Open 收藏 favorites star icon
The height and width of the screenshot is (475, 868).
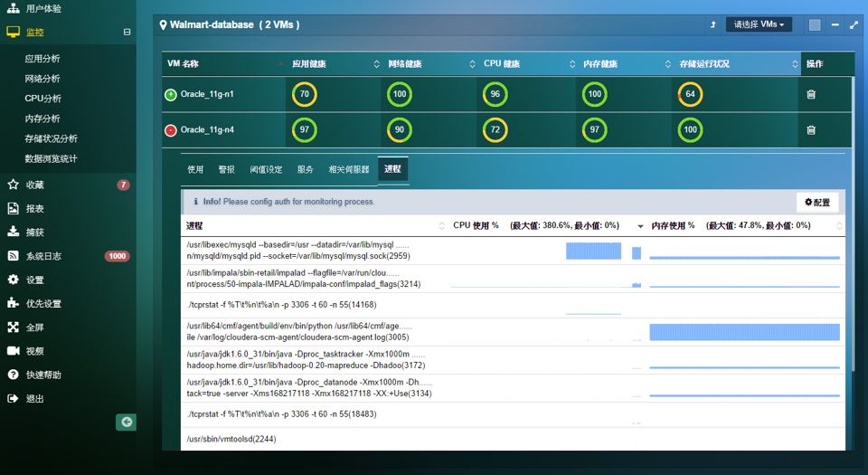13,185
